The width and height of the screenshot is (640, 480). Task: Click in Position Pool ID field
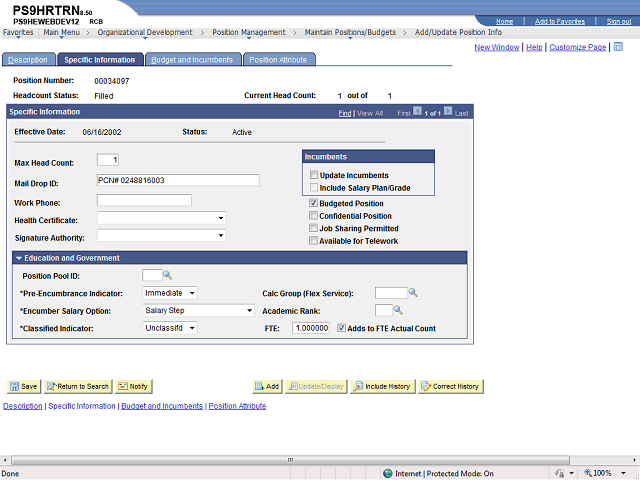click(152, 276)
